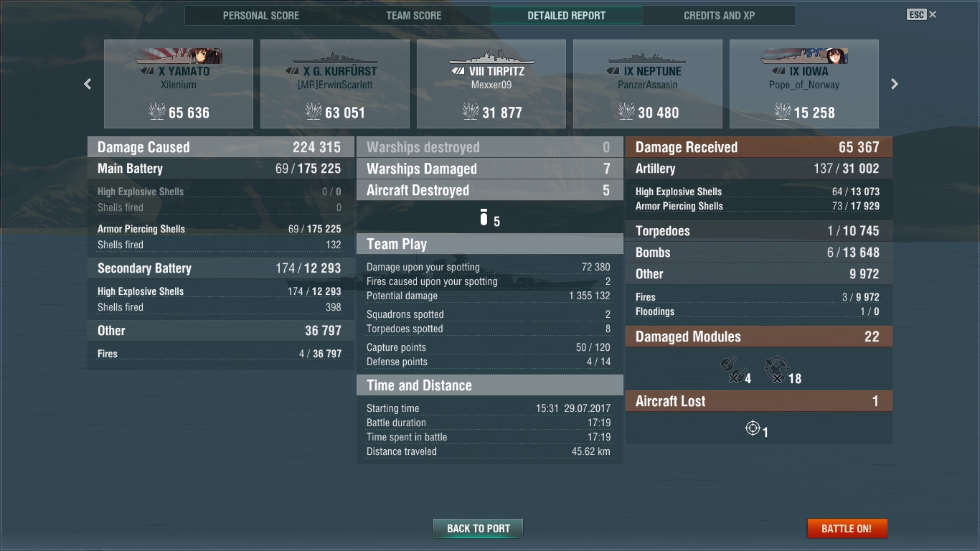The image size is (980, 551).
Task: Click the G. Kurfürst ship silhouette icon
Action: (x=334, y=57)
